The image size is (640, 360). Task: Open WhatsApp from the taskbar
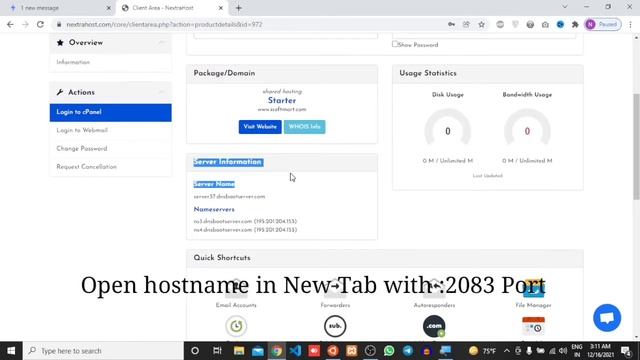click(389, 351)
